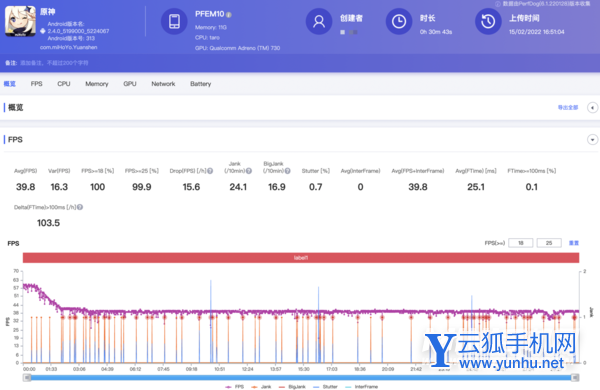Switch to the CPU tab
600x390 pixels.
click(x=64, y=84)
